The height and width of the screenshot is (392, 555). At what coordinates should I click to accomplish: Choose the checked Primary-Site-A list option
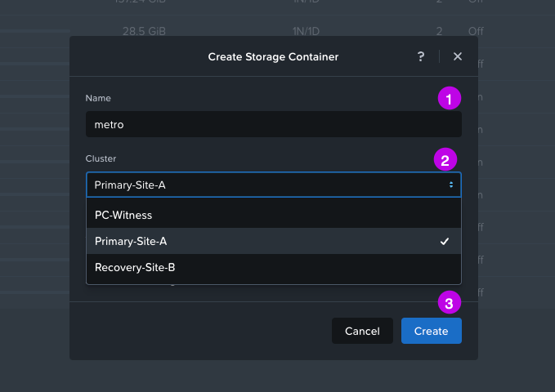(273, 241)
